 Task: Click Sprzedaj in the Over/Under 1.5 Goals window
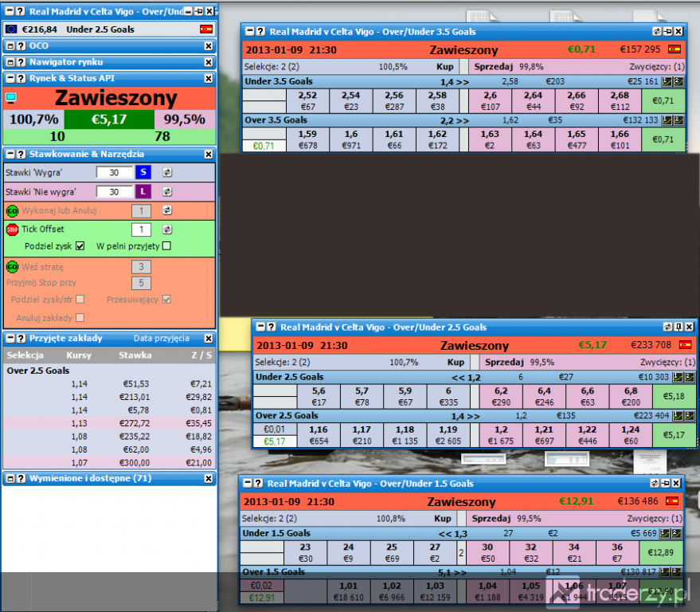(x=491, y=518)
